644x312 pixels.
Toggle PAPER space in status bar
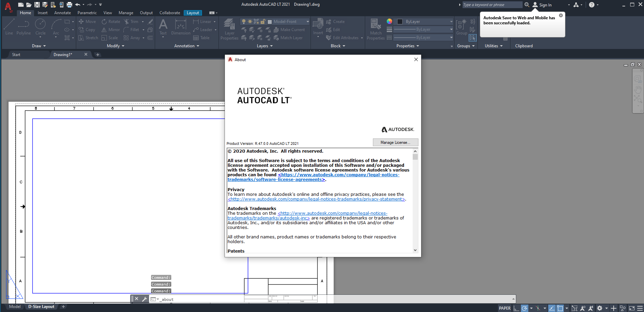click(505, 308)
